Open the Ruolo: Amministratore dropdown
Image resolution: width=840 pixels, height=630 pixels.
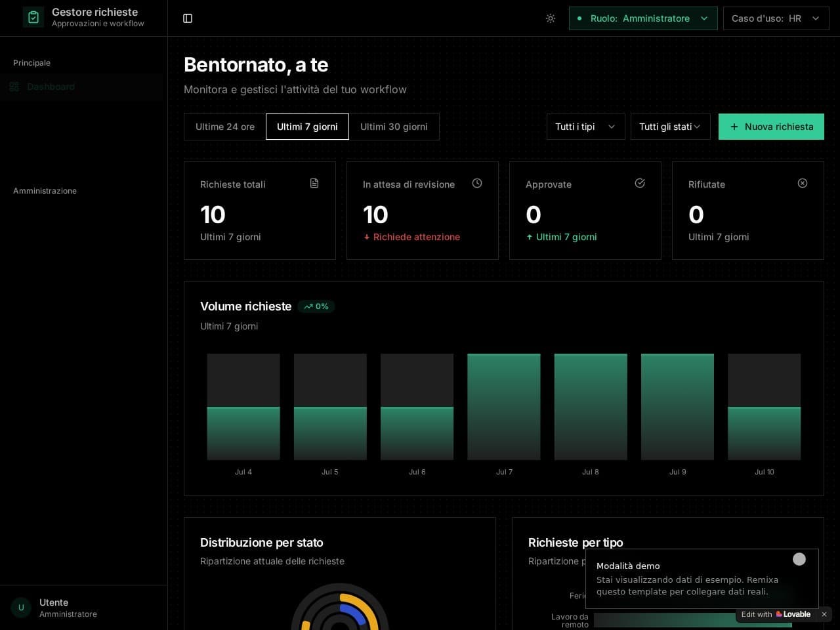(x=643, y=18)
